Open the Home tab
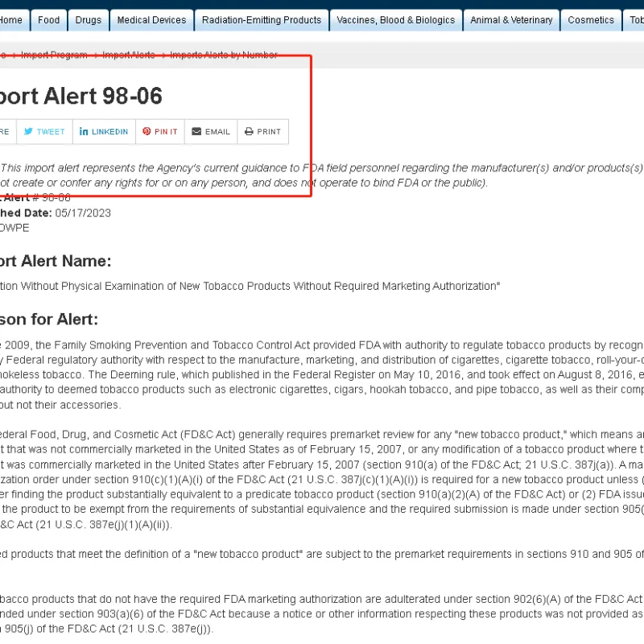Screen dimensions: 644x644 point(10,20)
